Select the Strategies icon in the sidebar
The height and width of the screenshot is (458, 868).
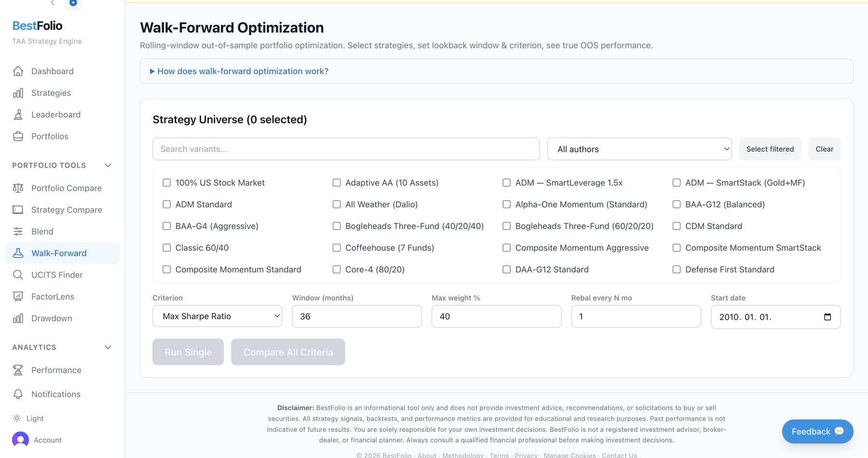(x=51, y=93)
